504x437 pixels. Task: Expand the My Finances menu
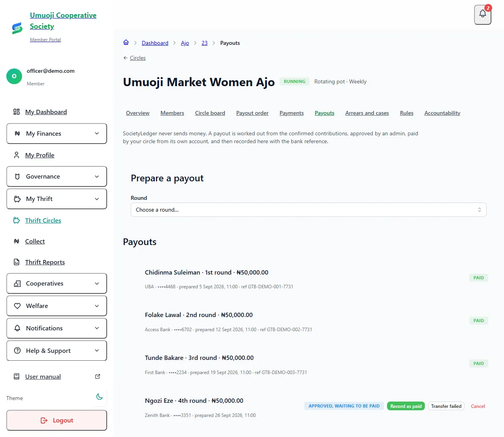[x=57, y=134]
